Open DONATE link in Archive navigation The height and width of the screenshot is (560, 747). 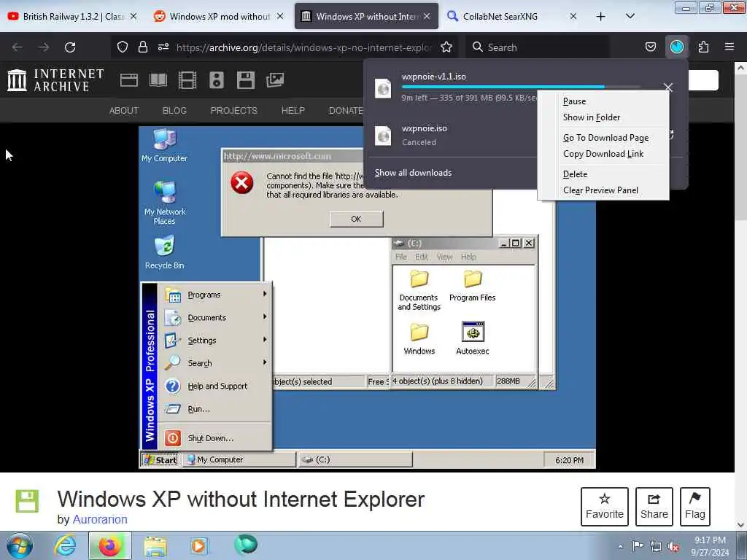coord(347,111)
